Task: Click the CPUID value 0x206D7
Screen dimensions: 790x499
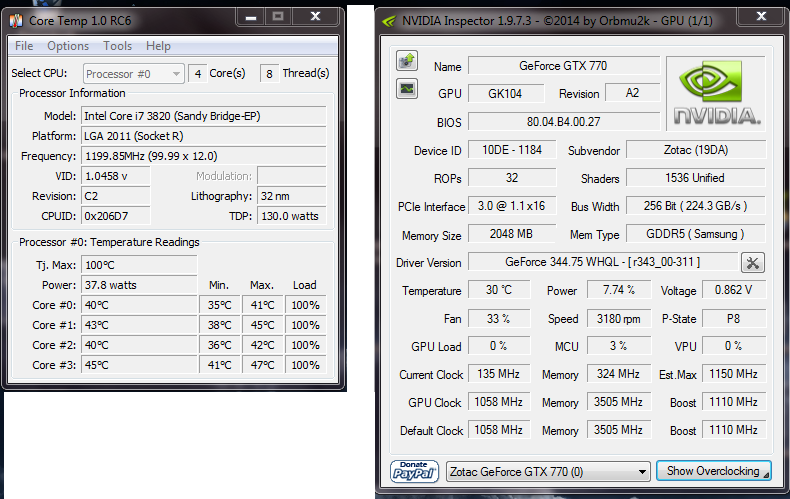Action: (115, 216)
